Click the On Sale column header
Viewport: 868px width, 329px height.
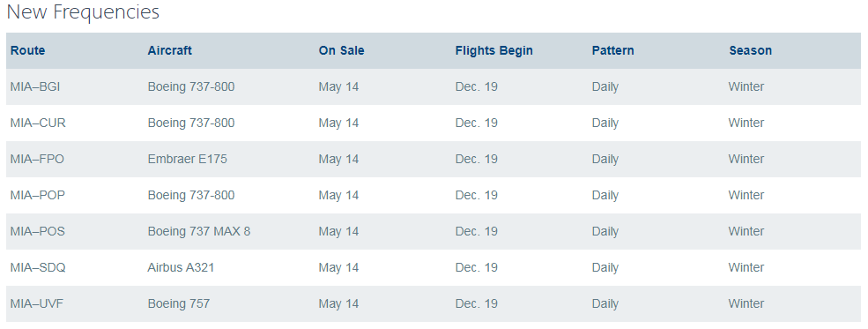[x=341, y=50]
